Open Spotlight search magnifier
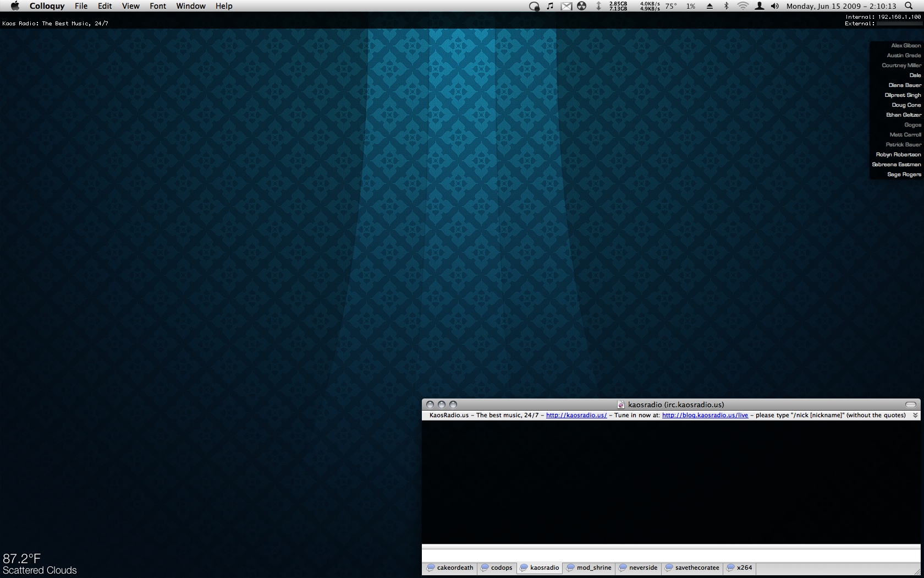Image resolution: width=924 pixels, height=578 pixels. point(909,6)
